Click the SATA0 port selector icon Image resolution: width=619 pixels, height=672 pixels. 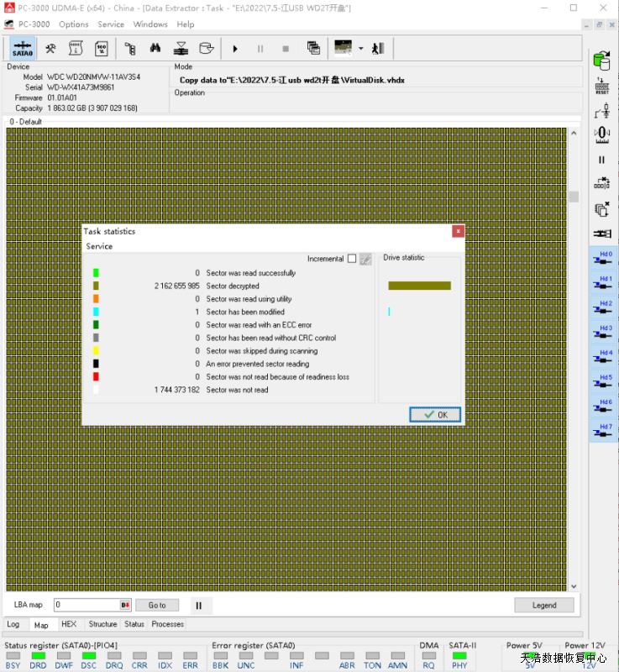click(24, 49)
